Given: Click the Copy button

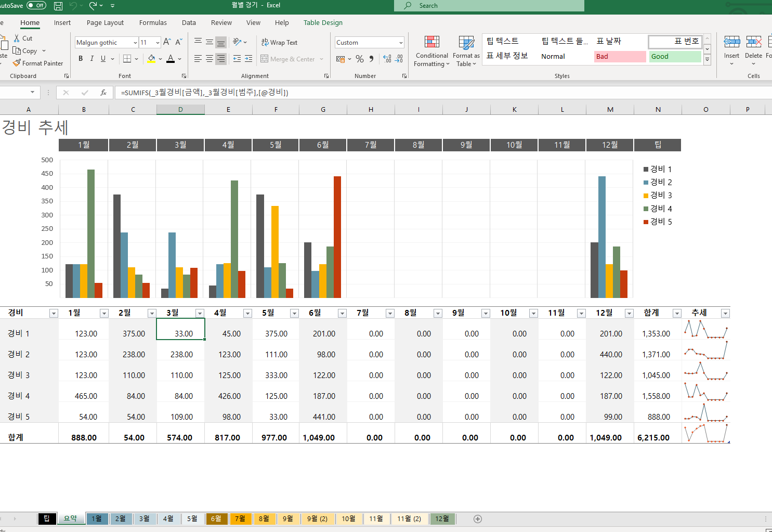Looking at the screenshot, I should tap(25, 51).
